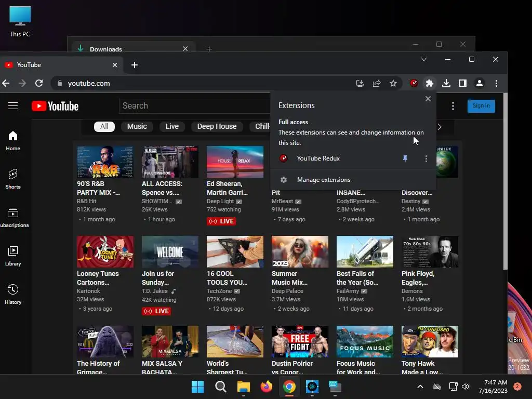Select the Music filter chip
The height and width of the screenshot is (399, 532).
pos(137,127)
